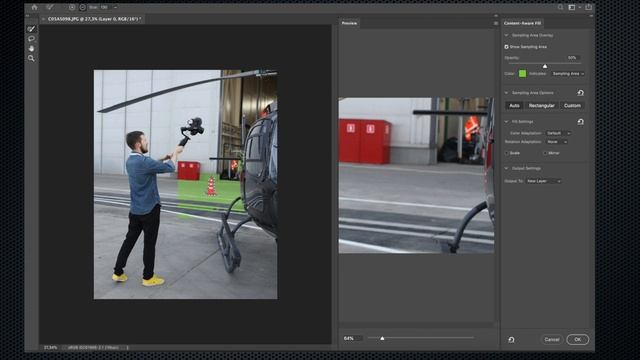Choose Rectangular sampling area option

tap(542, 106)
